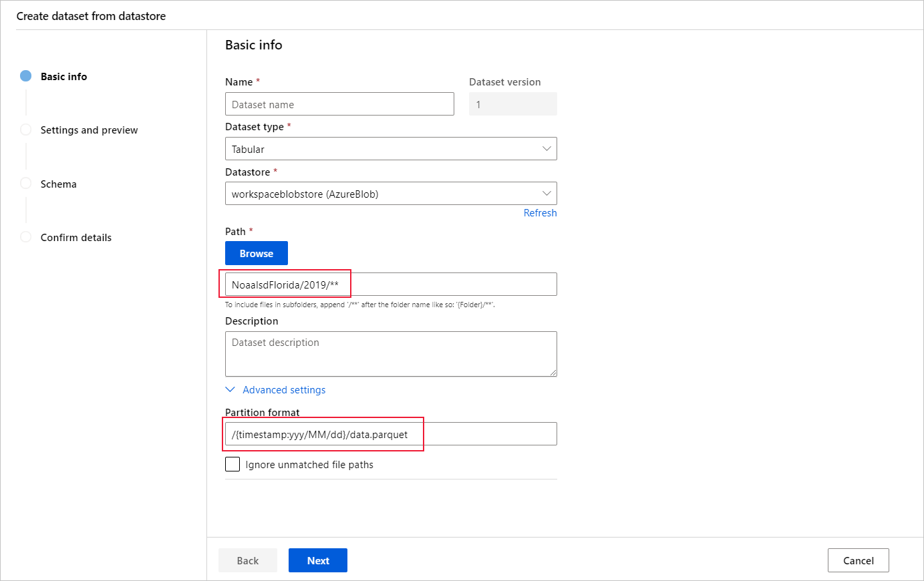Go to the Settings and preview step
The height and width of the screenshot is (581, 924).
pyautogui.click(x=89, y=130)
